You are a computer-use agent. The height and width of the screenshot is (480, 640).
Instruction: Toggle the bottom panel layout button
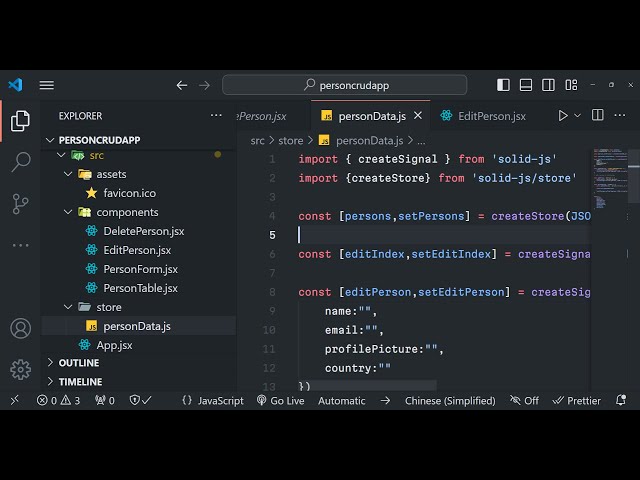click(x=525, y=85)
